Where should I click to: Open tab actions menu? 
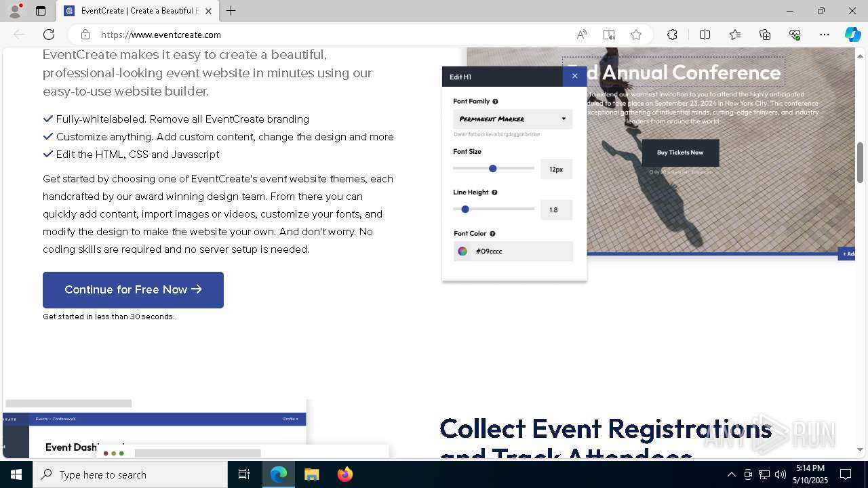point(41,11)
